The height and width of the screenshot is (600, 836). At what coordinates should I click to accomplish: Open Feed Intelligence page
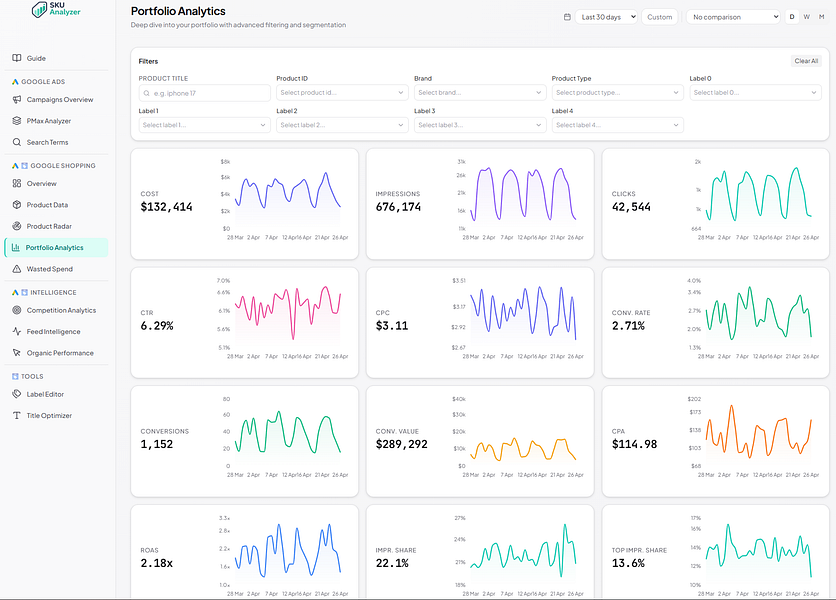pos(56,331)
